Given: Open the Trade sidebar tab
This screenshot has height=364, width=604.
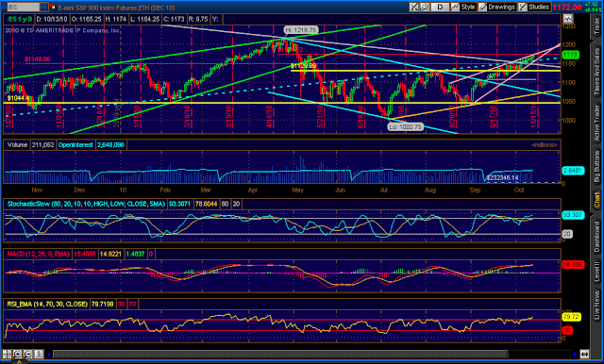Looking at the screenshot, I should coord(597,26).
